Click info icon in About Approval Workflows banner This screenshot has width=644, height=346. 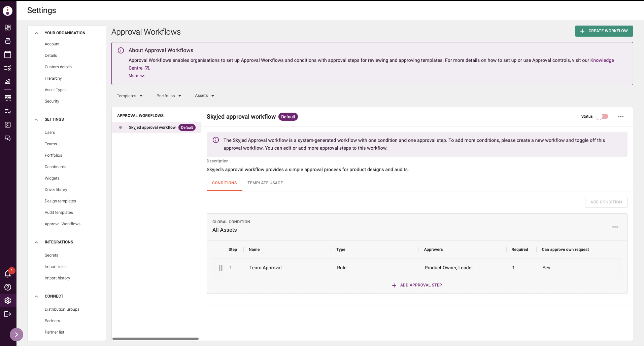point(121,50)
